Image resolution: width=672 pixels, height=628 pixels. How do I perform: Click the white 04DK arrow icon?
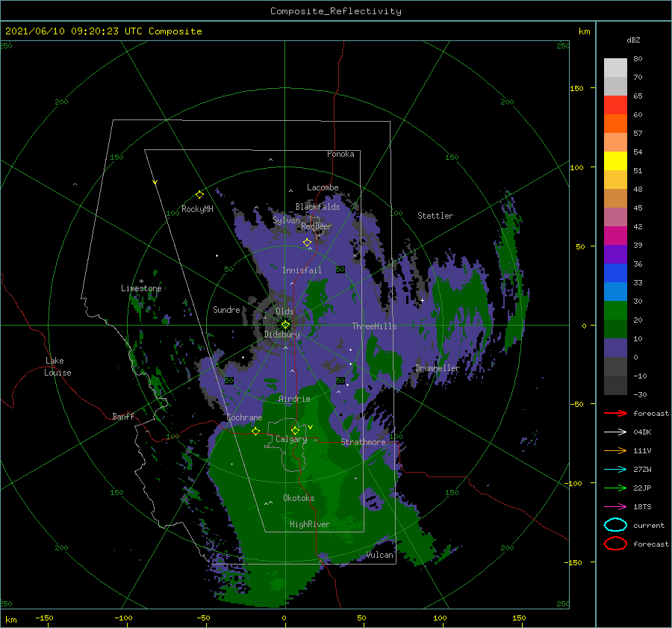[x=615, y=432]
